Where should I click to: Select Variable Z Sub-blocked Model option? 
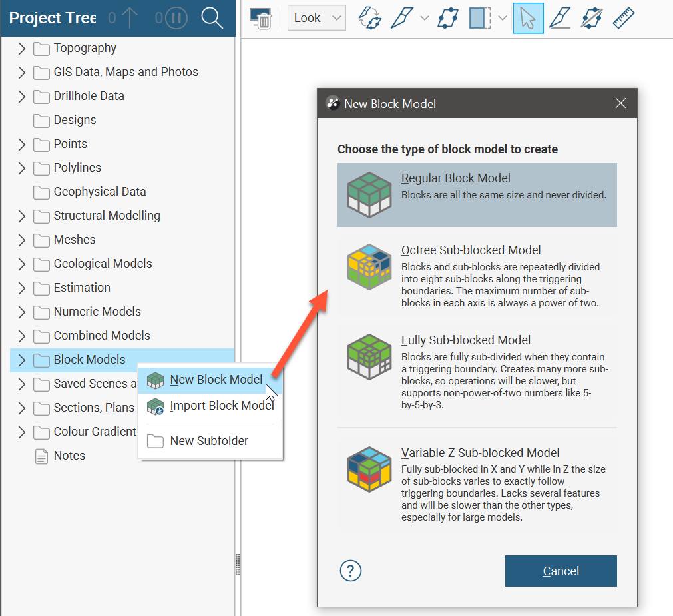(x=477, y=484)
